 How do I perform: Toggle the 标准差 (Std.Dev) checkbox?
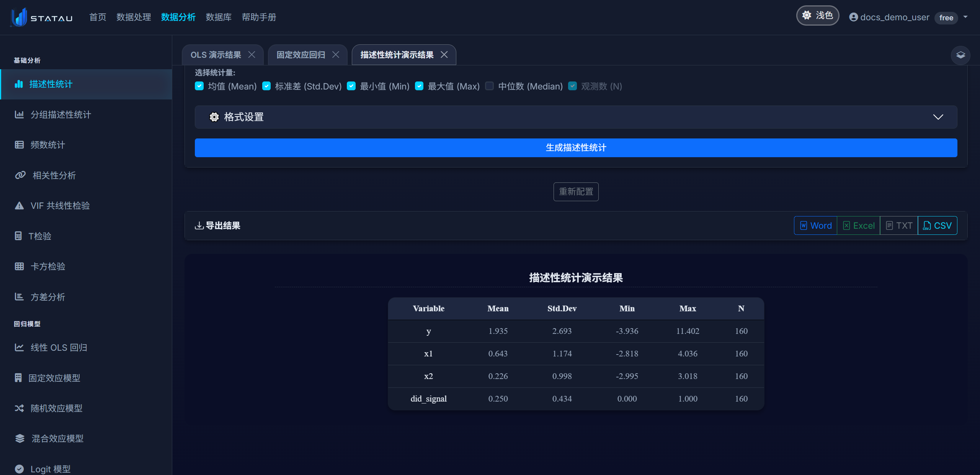pyautogui.click(x=266, y=86)
